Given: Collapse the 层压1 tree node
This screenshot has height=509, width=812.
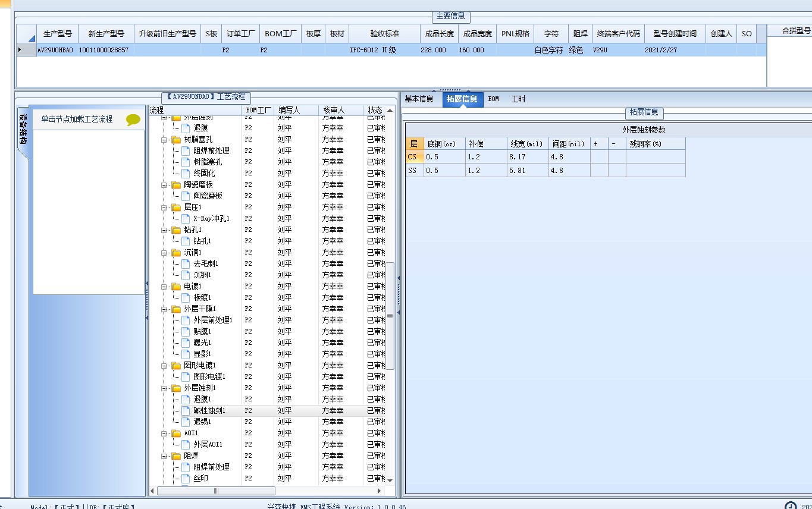Looking at the screenshot, I should point(164,207).
